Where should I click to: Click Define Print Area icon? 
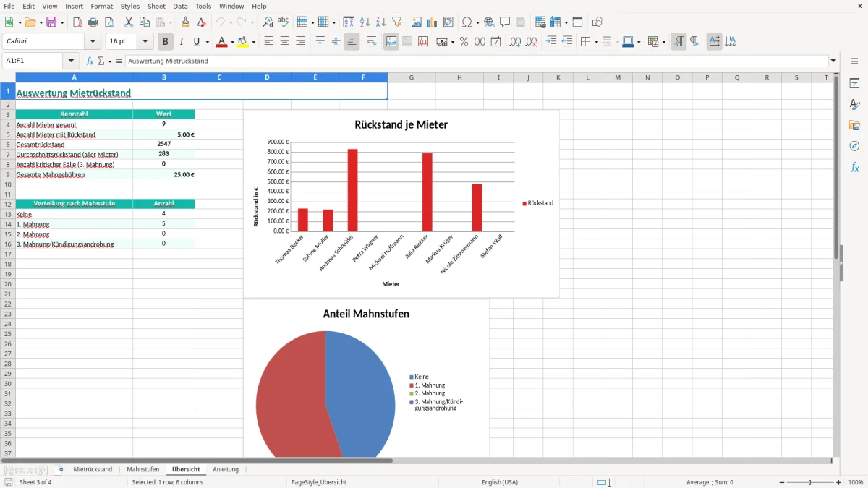540,22
